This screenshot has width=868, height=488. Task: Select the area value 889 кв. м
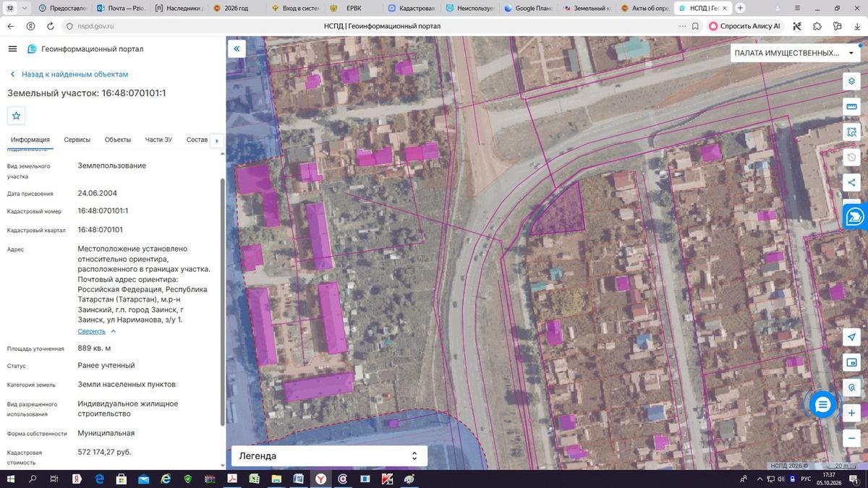coord(94,348)
